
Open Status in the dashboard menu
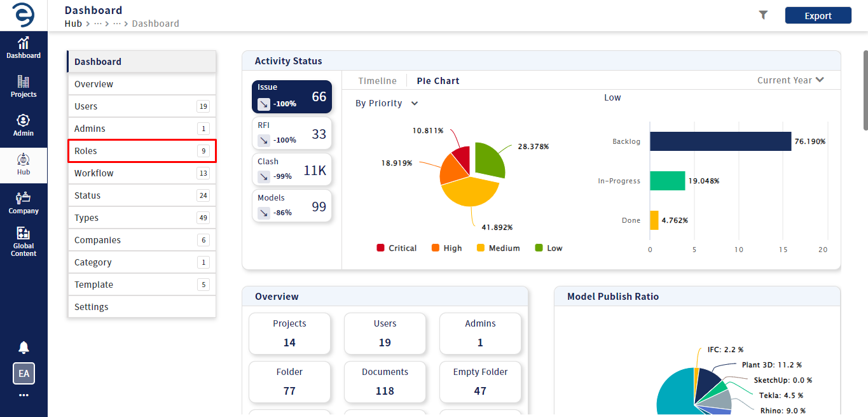coord(142,195)
